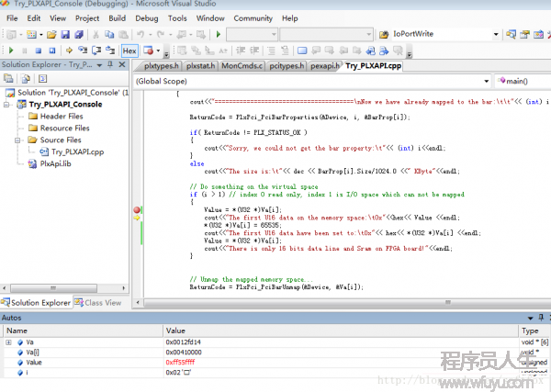Open the main() members dropdown
551x392 pixels.
[523, 81]
